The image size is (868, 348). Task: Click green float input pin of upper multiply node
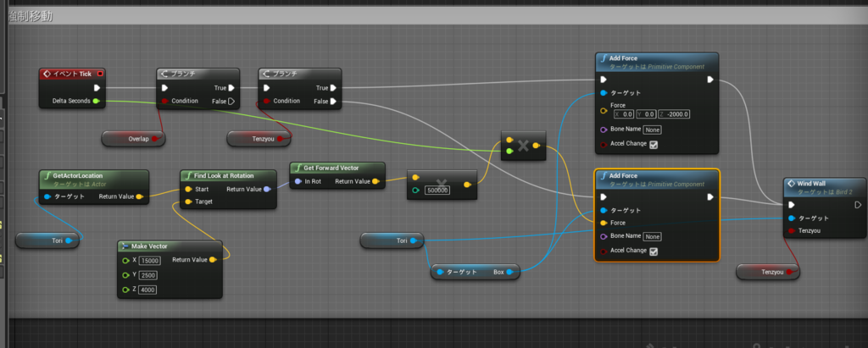click(x=509, y=151)
